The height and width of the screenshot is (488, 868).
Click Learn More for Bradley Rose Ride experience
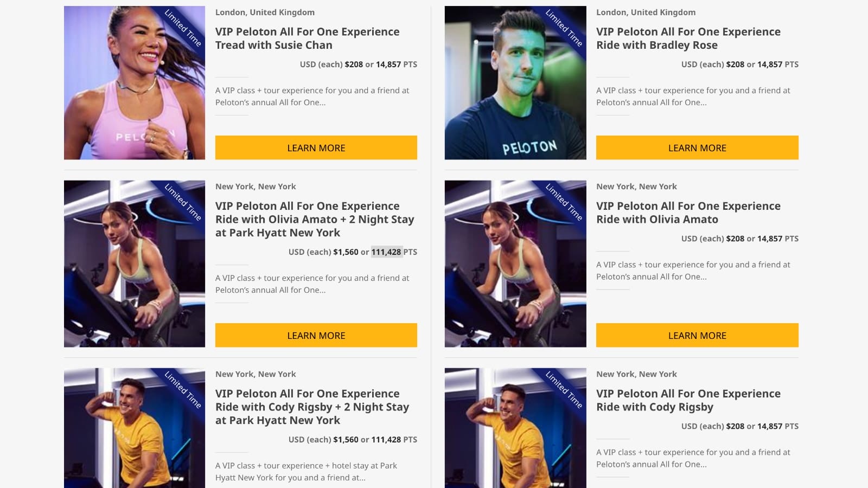tap(697, 147)
